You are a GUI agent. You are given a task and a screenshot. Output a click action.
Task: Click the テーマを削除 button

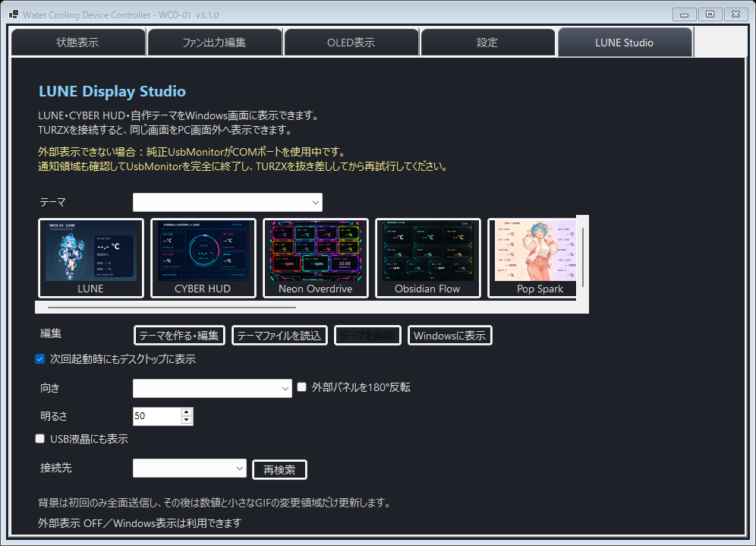tap(367, 336)
